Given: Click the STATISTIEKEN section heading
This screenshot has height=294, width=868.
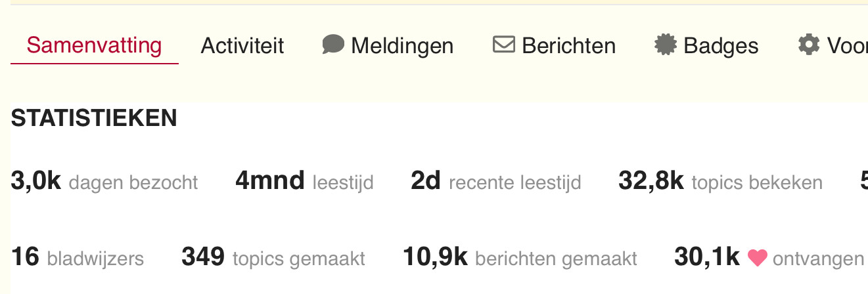Looking at the screenshot, I should pos(94,118).
